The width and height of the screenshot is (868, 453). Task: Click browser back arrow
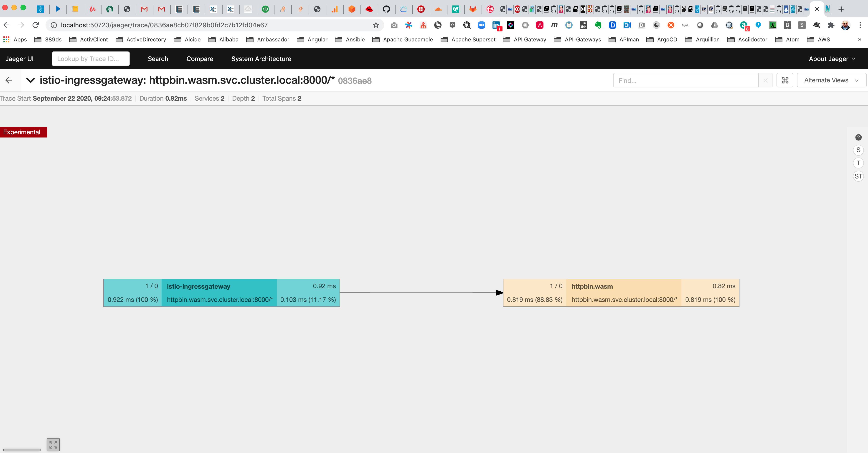pyautogui.click(x=6, y=25)
